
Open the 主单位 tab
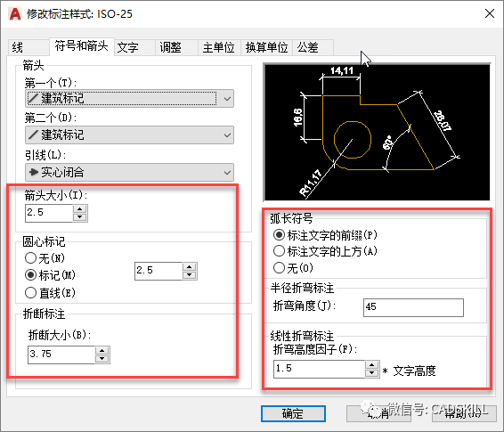219,47
